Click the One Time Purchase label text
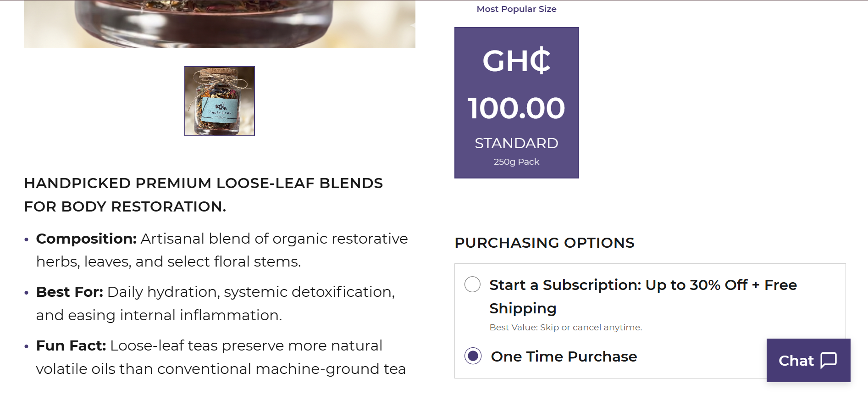Image resolution: width=868 pixels, height=401 pixels. pyautogui.click(x=564, y=356)
